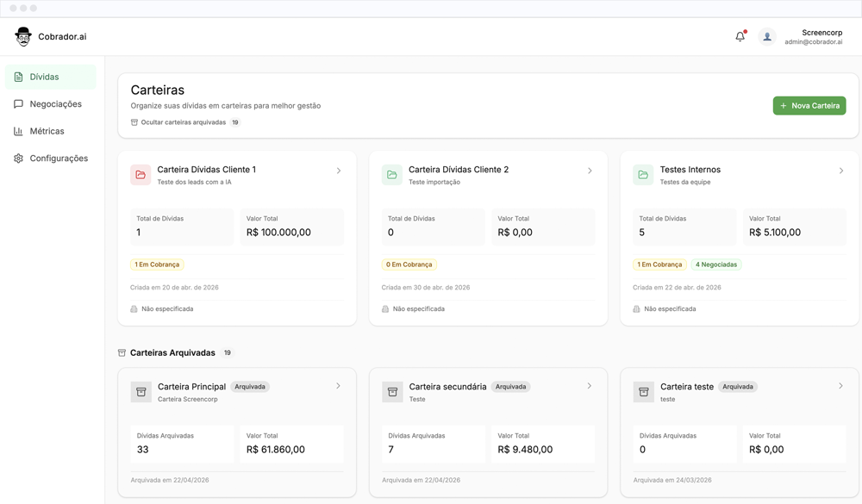Click the Carteira Dívidas Cliente 1 title

(207, 169)
